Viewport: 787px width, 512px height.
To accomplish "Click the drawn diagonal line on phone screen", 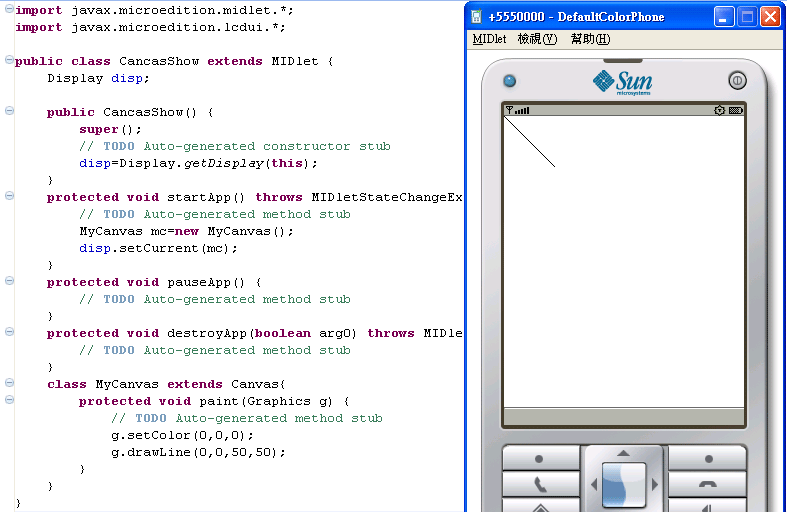I will [x=530, y=142].
